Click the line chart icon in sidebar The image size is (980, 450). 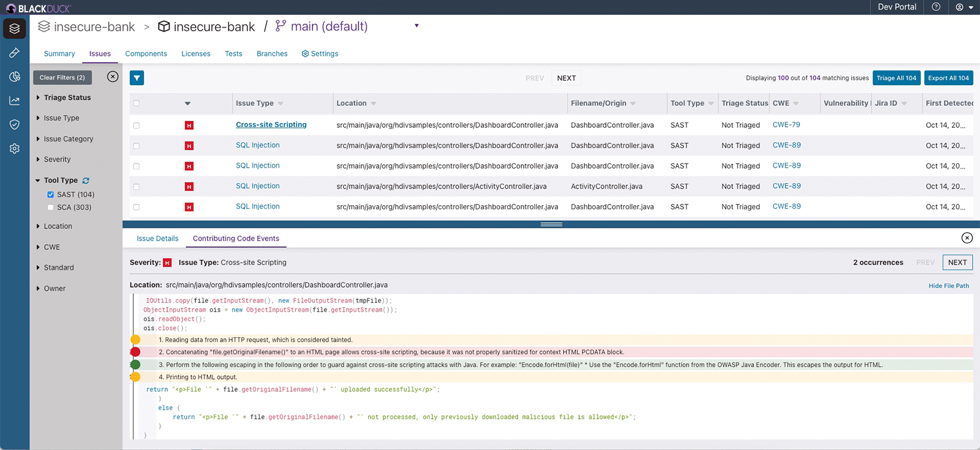tap(15, 100)
